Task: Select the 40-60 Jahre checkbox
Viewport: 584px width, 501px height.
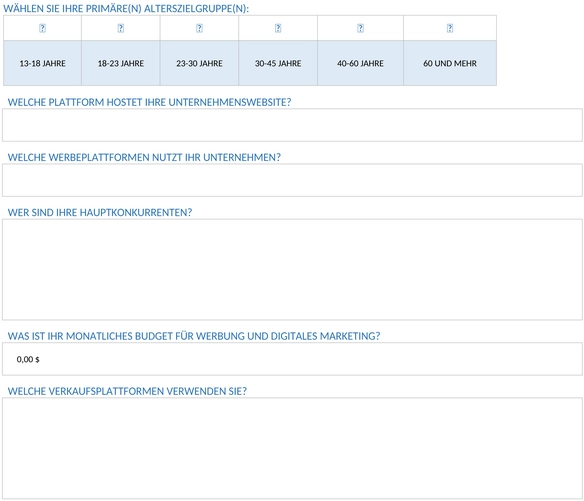Action: pos(360,28)
